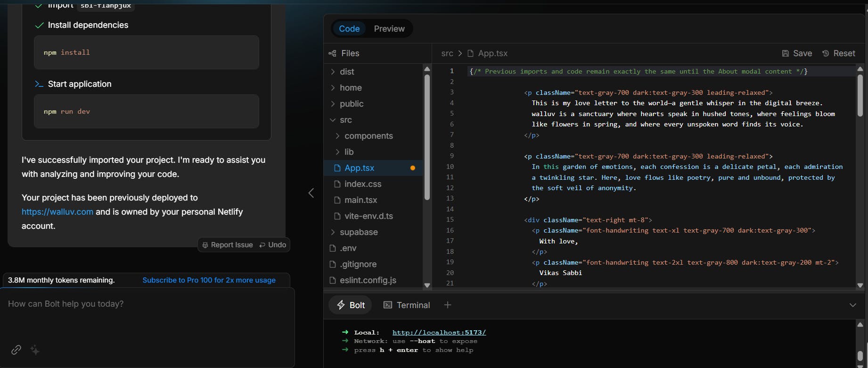Click Report Issue button
The image size is (868, 368).
click(228, 245)
